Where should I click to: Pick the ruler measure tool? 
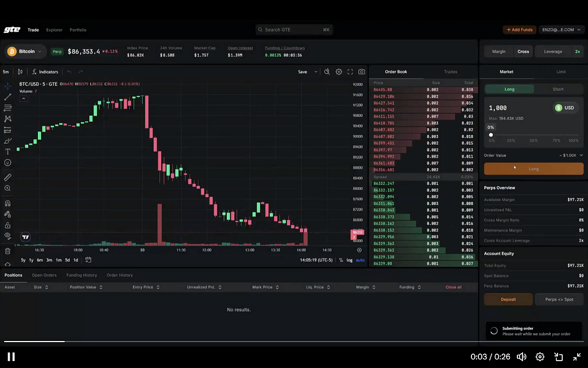pyautogui.click(x=7, y=177)
